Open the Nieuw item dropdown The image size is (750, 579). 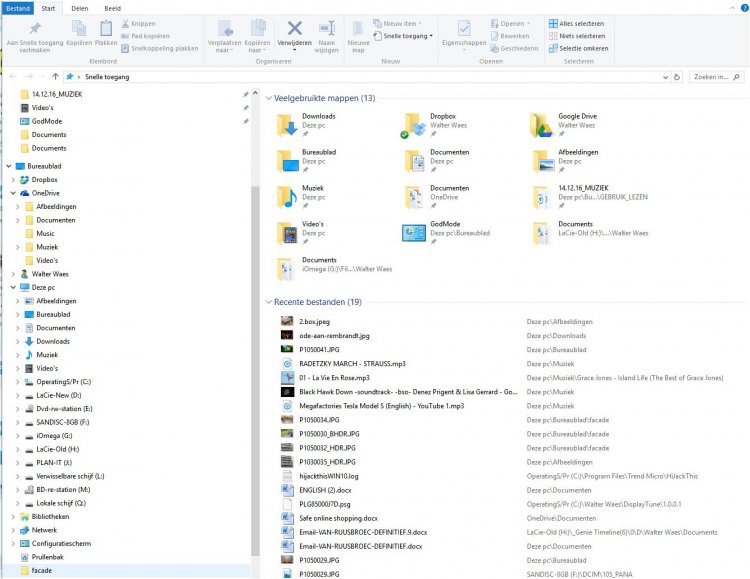(400, 23)
